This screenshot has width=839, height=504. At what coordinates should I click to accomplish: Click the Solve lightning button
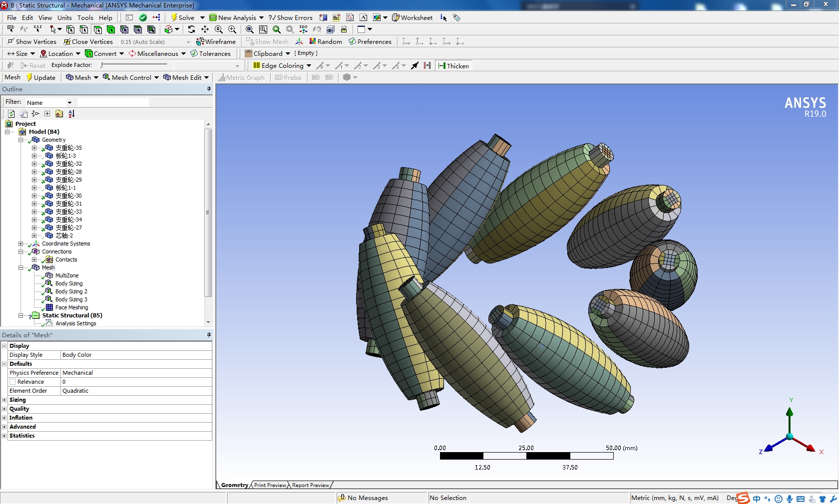[x=183, y=17]
